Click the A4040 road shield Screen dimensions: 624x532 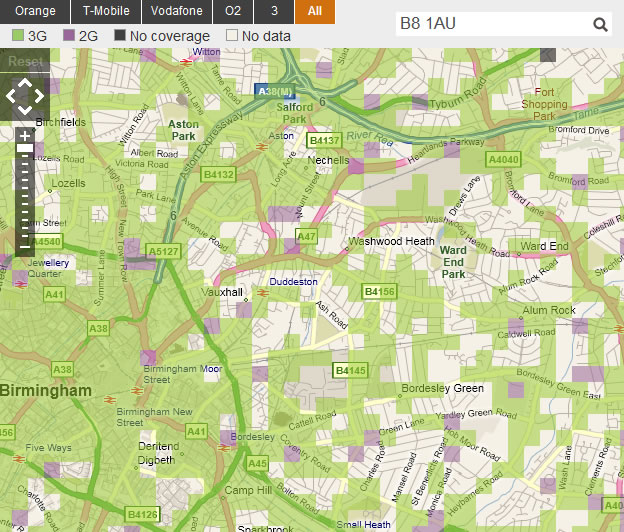(503, 160)
